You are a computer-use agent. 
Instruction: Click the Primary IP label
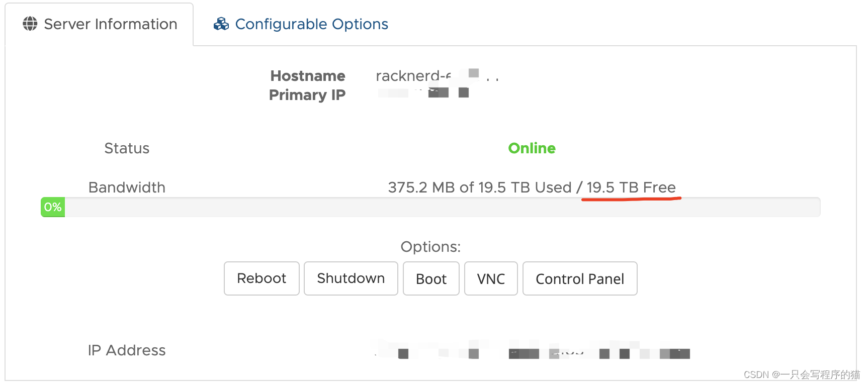pos(307,95)
